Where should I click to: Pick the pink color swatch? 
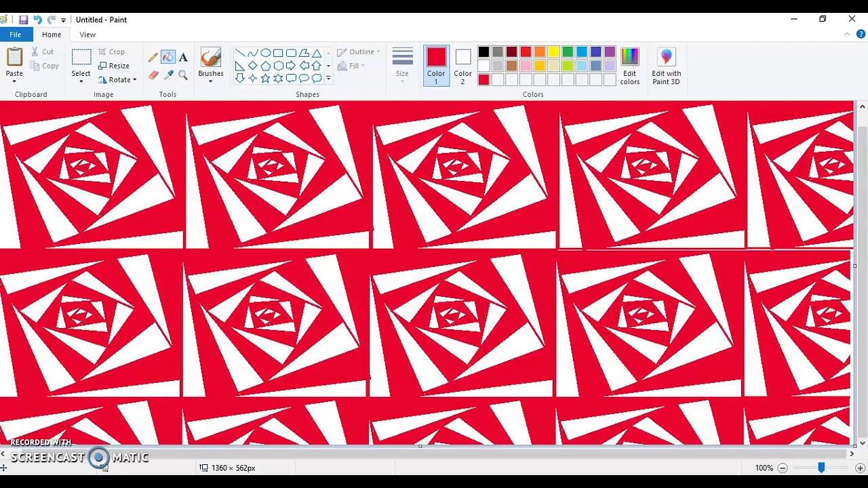(526, 66)
